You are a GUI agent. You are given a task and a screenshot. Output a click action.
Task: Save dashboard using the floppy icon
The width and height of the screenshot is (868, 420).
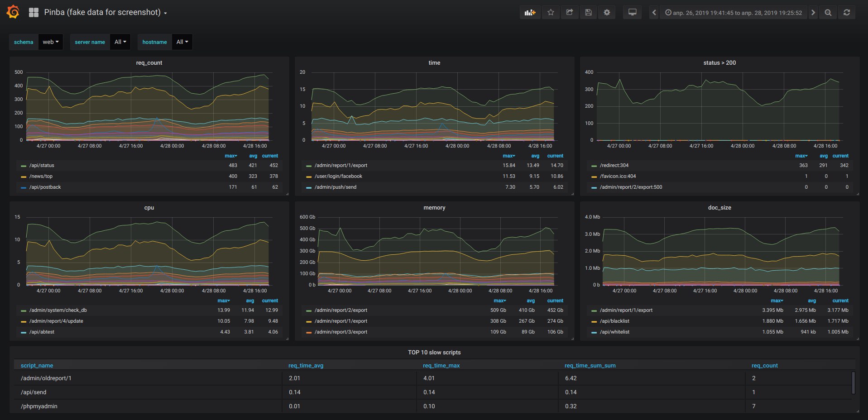588,13
